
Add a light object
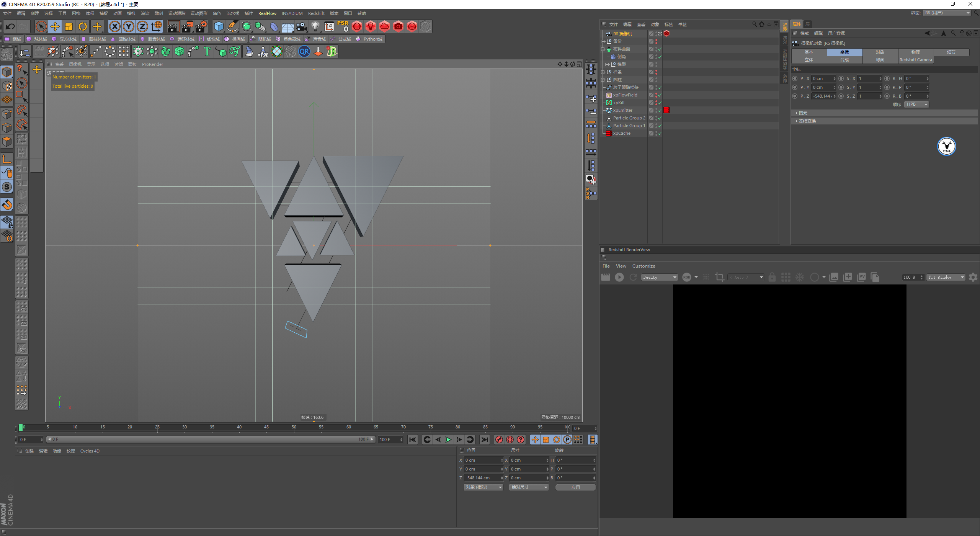tap(315, 26)
